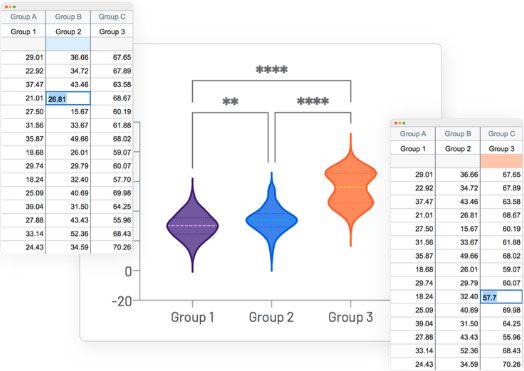Viewport: 524px width, 371px height.
Task: Click the top four-asterisk significance label
Action: tap(271, 70)
